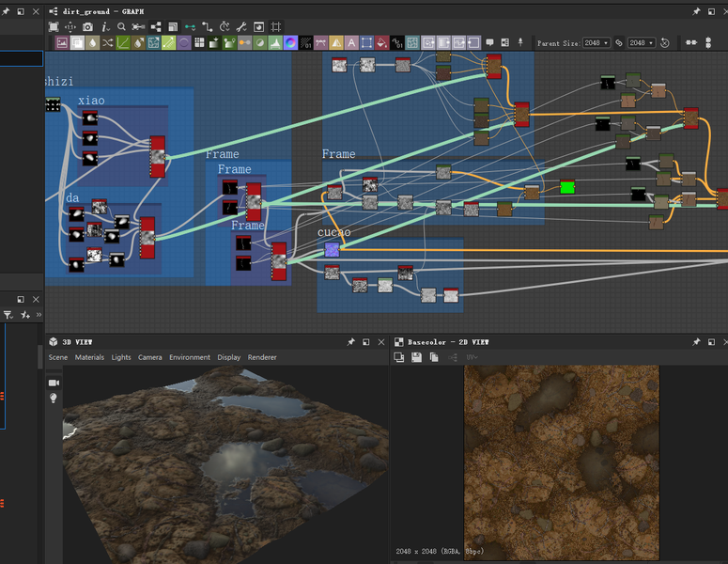Take a graph snapshot with camera icon

click(x=87, y=27)
